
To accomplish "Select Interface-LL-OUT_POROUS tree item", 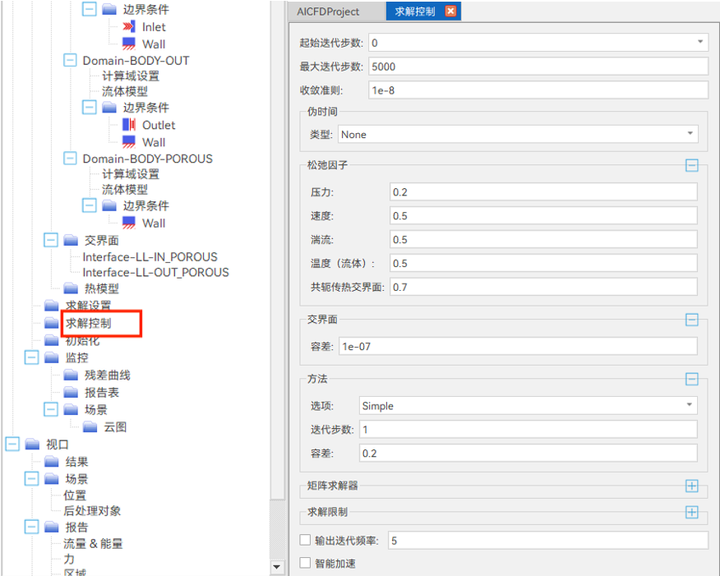I will coord(155,272).
